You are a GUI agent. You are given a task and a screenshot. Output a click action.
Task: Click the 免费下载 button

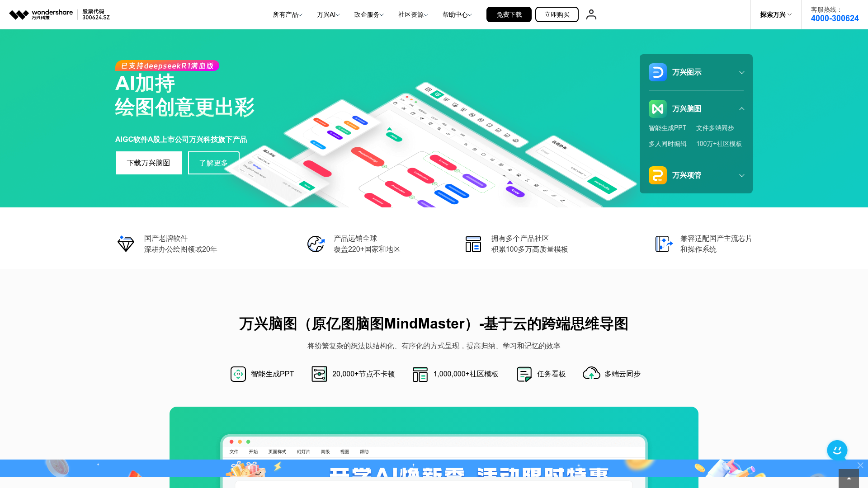coord(509,14)
